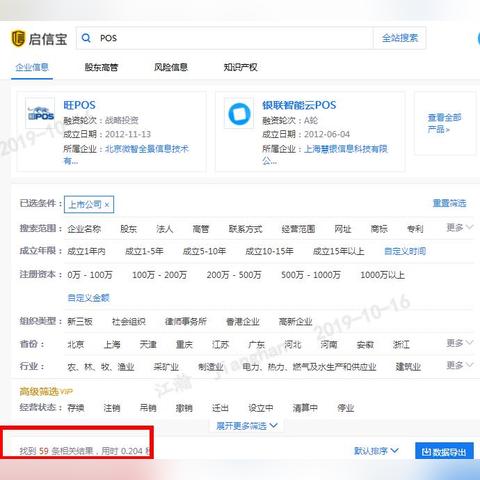
Task: Click the 全站搜索 button
Action: click(x=400, y=38)
